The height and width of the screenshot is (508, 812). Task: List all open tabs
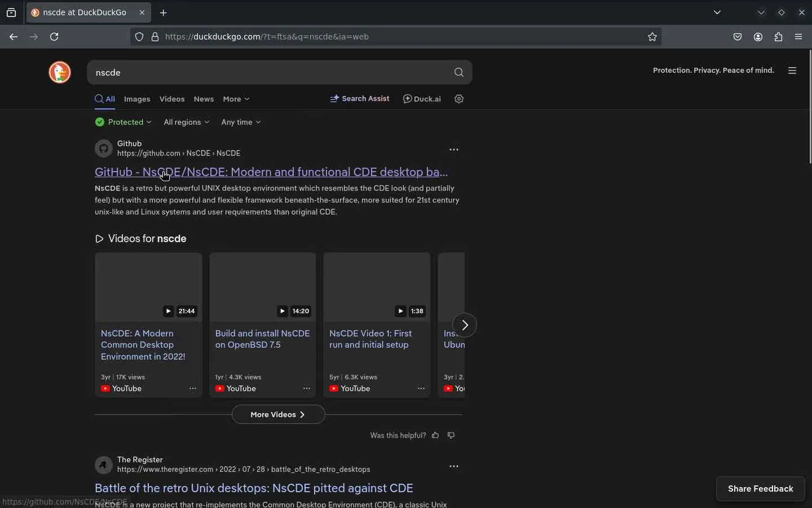point(718,12)
